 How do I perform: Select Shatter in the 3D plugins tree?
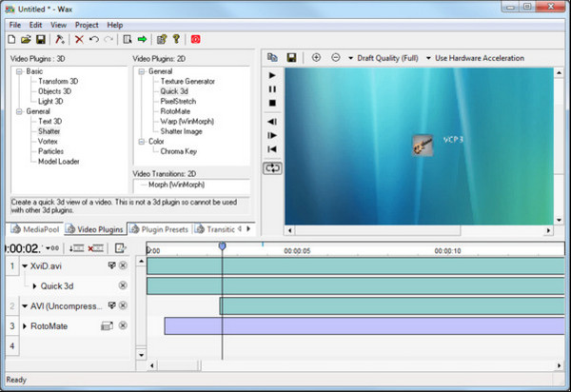point(49,131)
